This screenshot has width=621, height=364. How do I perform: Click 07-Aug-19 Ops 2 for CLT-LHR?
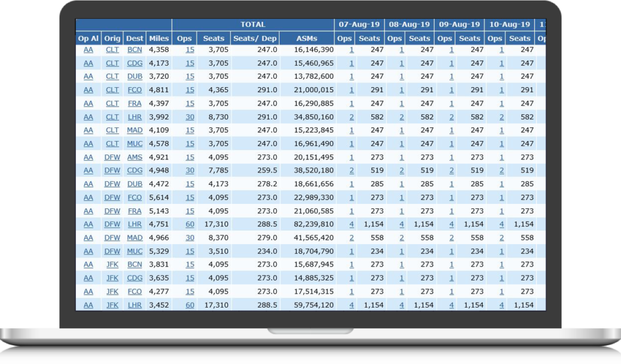[x=352, y=117]
